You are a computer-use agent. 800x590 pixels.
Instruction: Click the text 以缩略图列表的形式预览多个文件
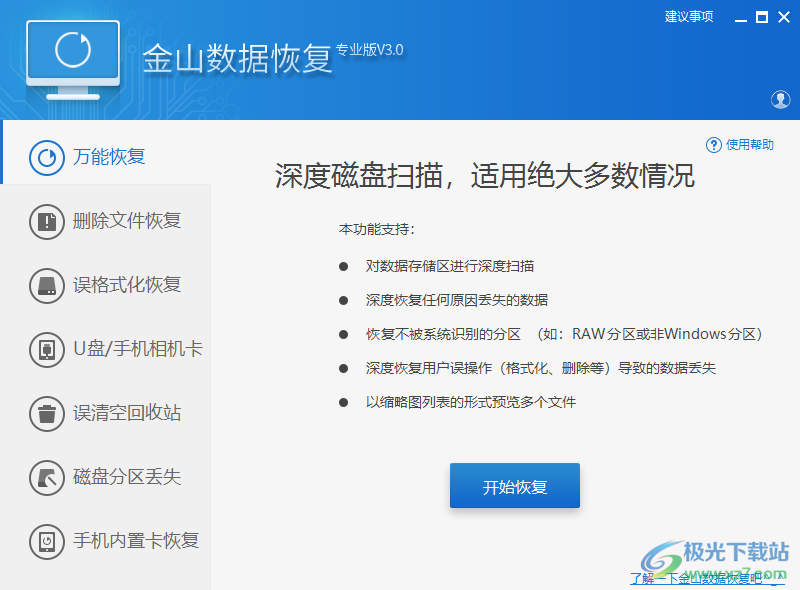click(470, 402)
